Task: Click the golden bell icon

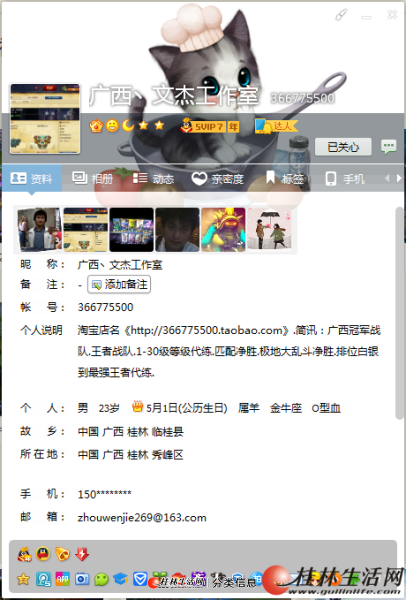Action: (x=62, y=554)
